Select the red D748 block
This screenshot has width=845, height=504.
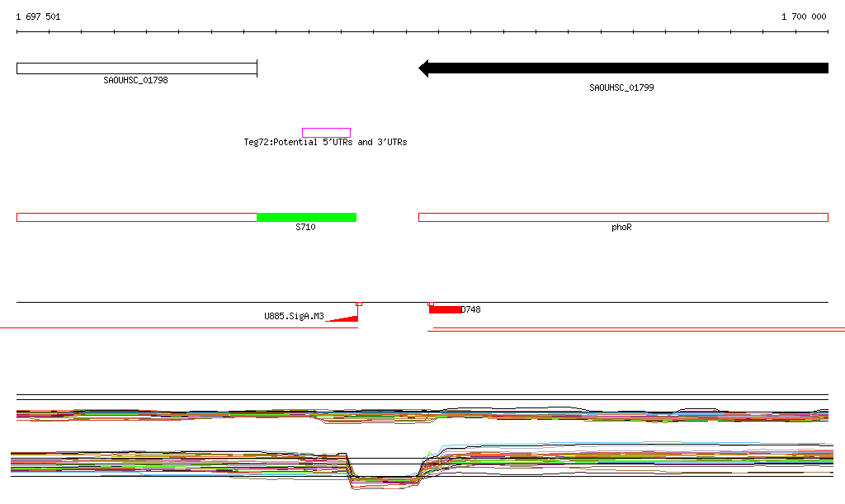click(x=445, y=309)
